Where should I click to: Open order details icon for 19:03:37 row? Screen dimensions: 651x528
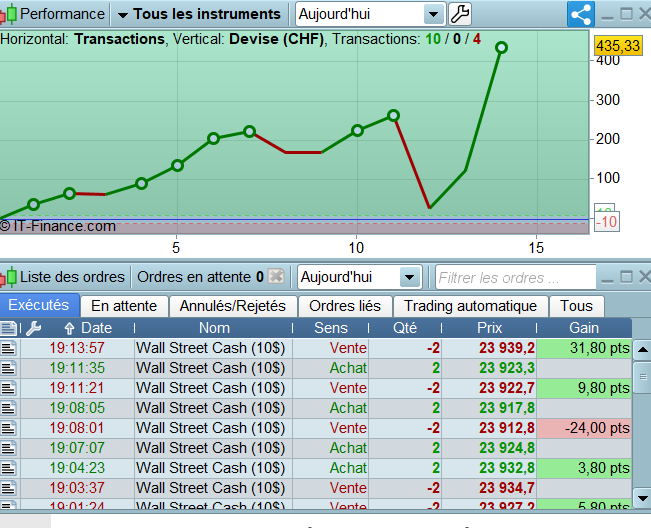9,487
